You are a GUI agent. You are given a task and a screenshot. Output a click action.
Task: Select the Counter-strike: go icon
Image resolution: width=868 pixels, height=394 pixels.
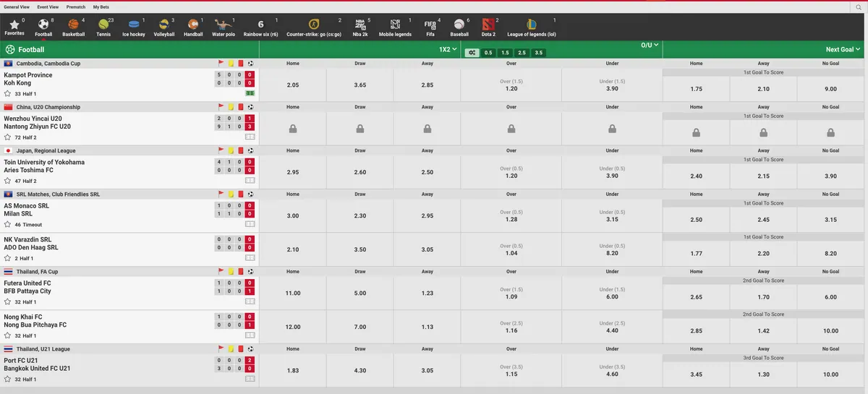314,27
